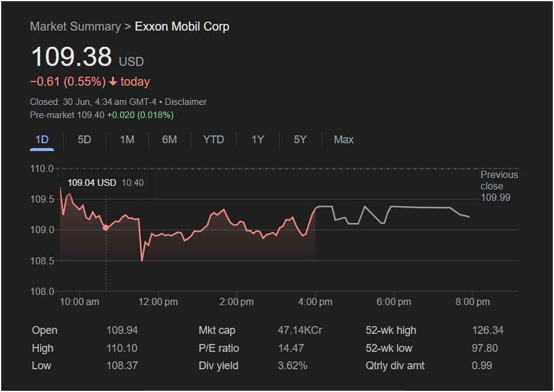The width and height of the screenshot is (554, 392).
Task: Click the Pre-market 109.40 text
Action: (x=67, y=114)
